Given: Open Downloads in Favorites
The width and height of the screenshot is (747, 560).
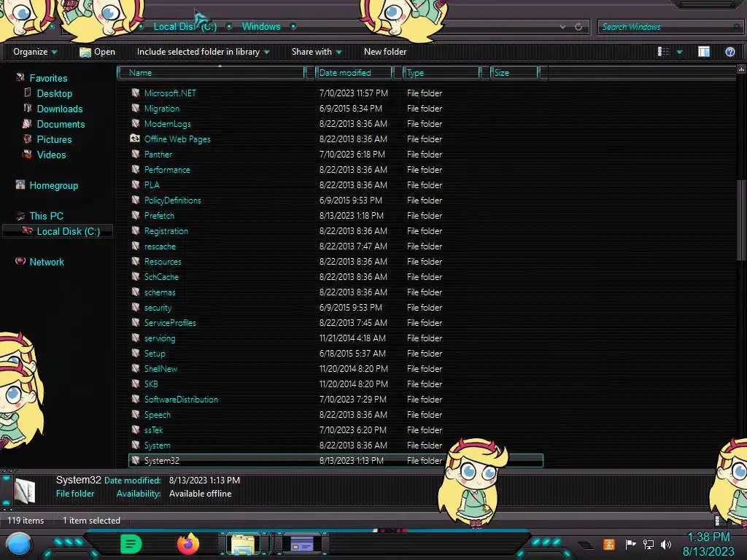Looking at the screenshot, I should 60,109.
